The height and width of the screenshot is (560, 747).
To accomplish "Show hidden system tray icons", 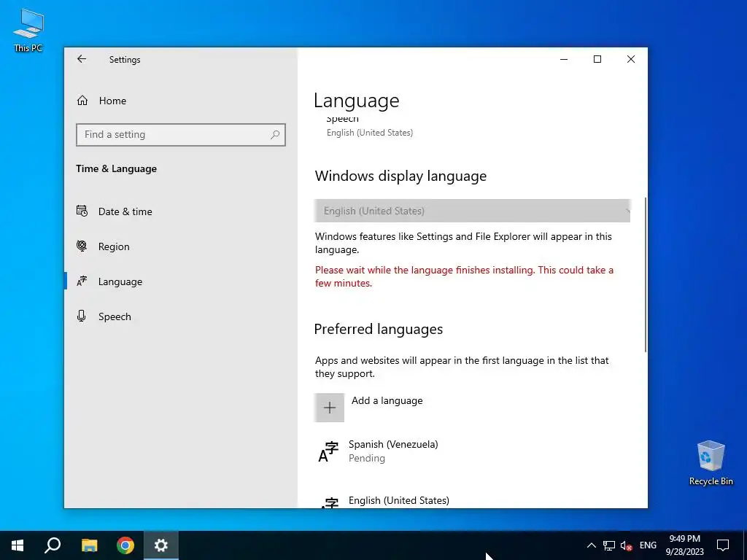I will (591, 545).
